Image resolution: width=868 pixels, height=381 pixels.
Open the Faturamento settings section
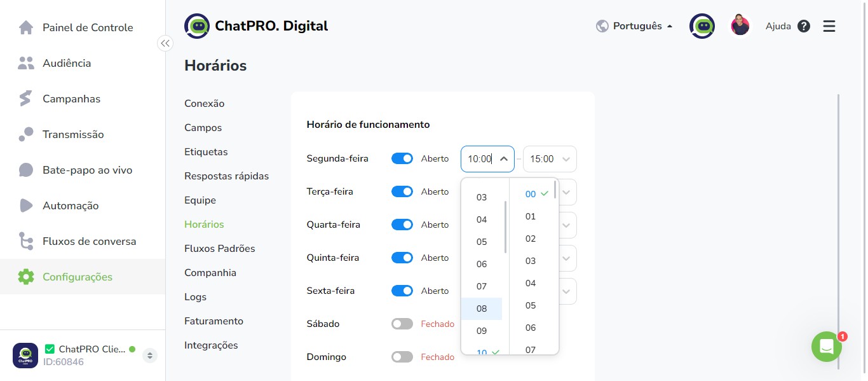(x=214, y=321)
